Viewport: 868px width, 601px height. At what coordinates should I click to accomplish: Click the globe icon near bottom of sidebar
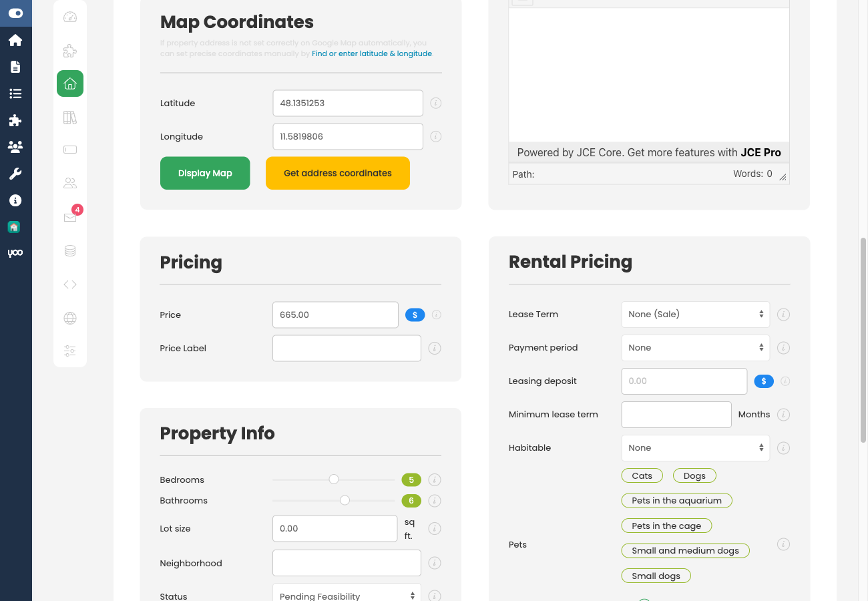point(70,319)
